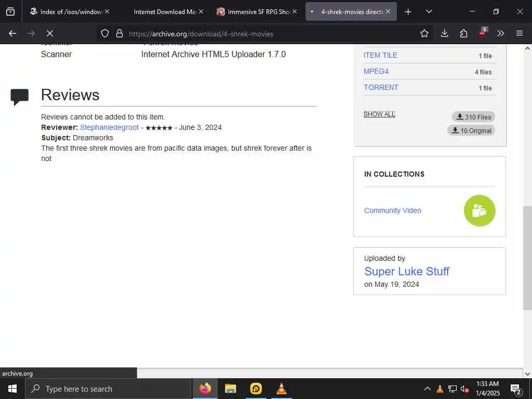The image size is (532, 399).
Task: Download all 310 Files
Action: pyautogui.click(x=473, y=117)
